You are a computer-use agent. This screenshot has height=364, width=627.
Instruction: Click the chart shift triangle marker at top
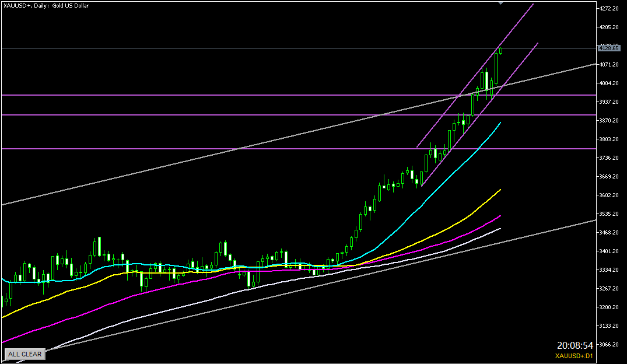(500, 3)
